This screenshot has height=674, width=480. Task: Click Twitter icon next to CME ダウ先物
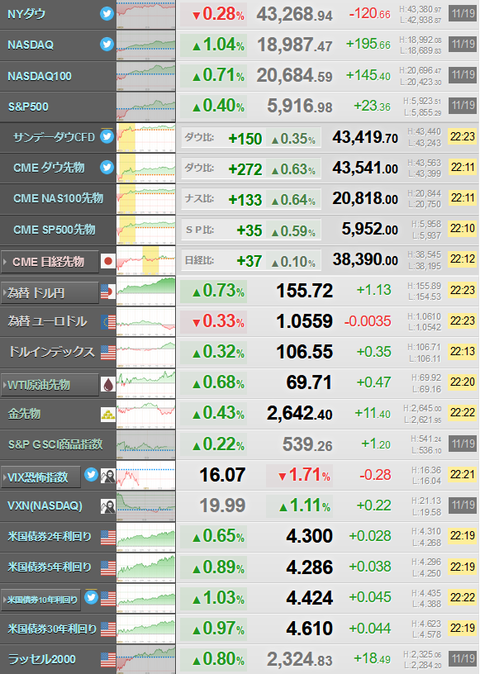point(107,167)
